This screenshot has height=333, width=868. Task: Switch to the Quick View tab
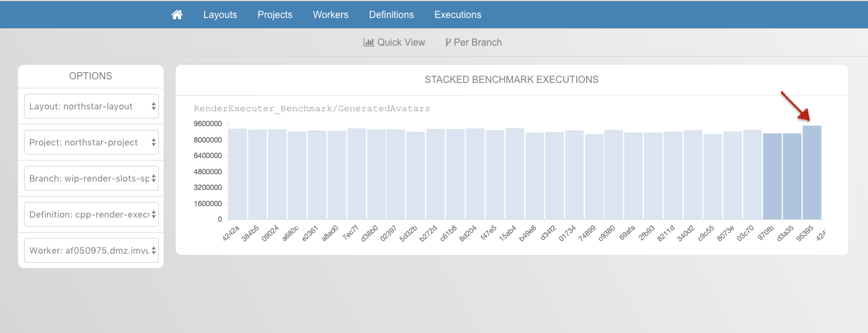click(394, 42)
